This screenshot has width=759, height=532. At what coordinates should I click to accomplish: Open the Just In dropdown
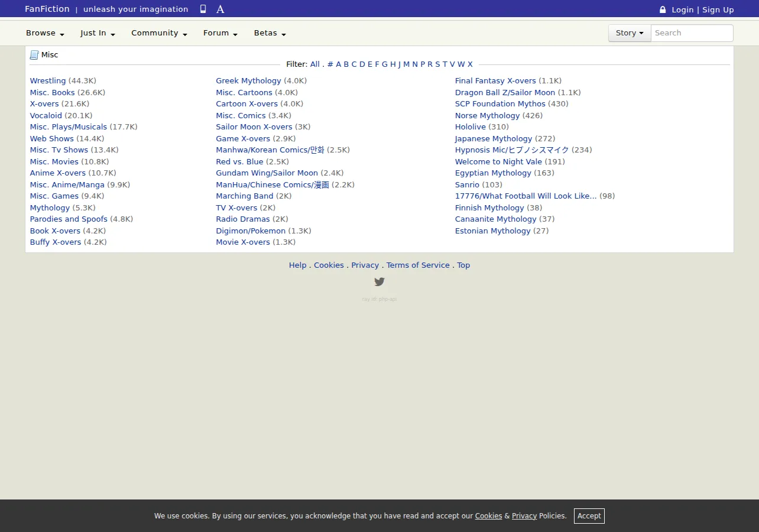click(98, 33)
